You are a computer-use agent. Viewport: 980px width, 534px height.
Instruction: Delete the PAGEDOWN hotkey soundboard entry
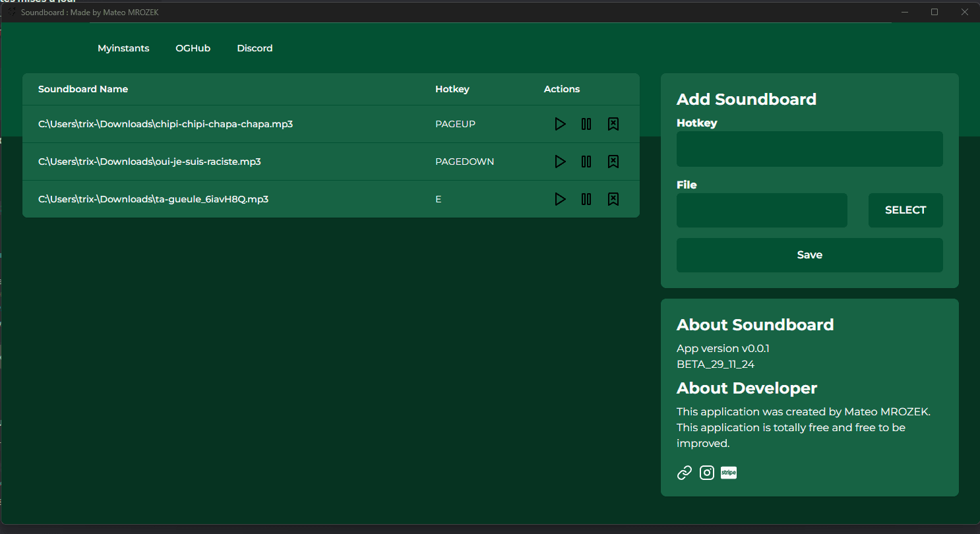(x=613, y=162)
